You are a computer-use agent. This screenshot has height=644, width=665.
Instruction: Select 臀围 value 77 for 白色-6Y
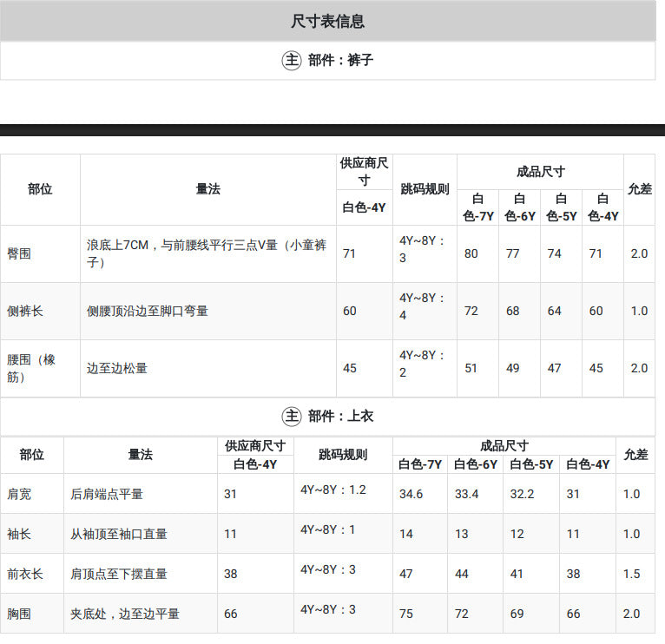pyautogui.click(x=512, y=253)
